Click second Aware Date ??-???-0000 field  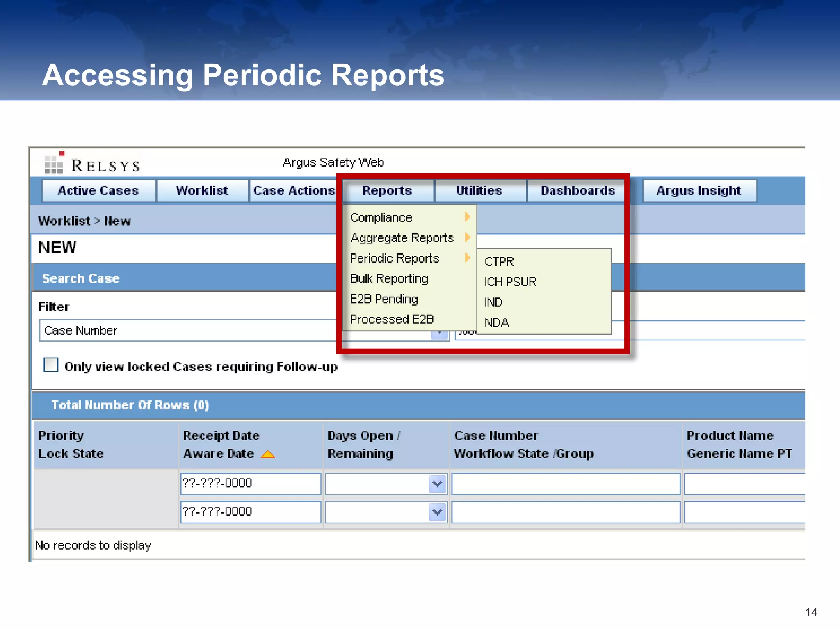(x=251, y=512)
